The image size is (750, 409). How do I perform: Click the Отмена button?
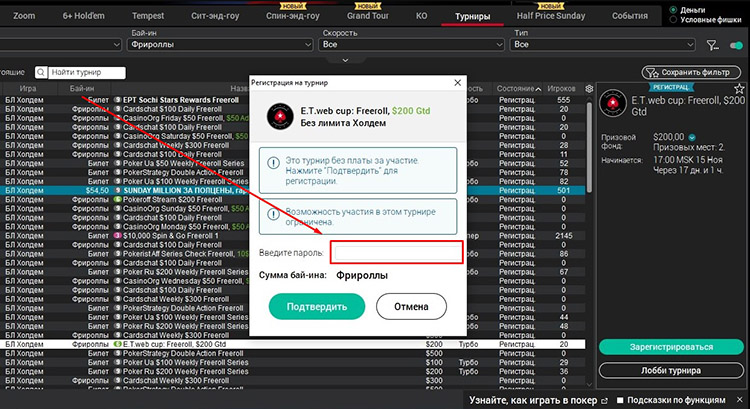(411, 307)
